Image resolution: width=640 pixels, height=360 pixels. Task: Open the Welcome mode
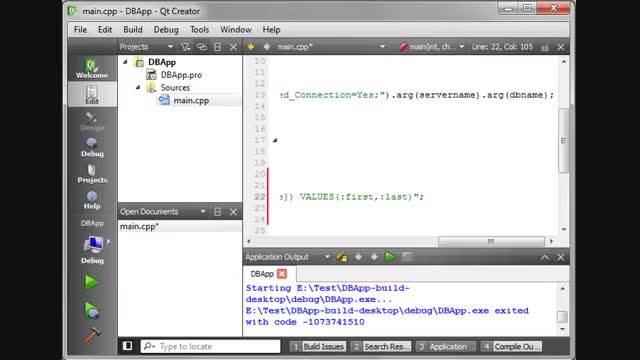tap(92, 68)
